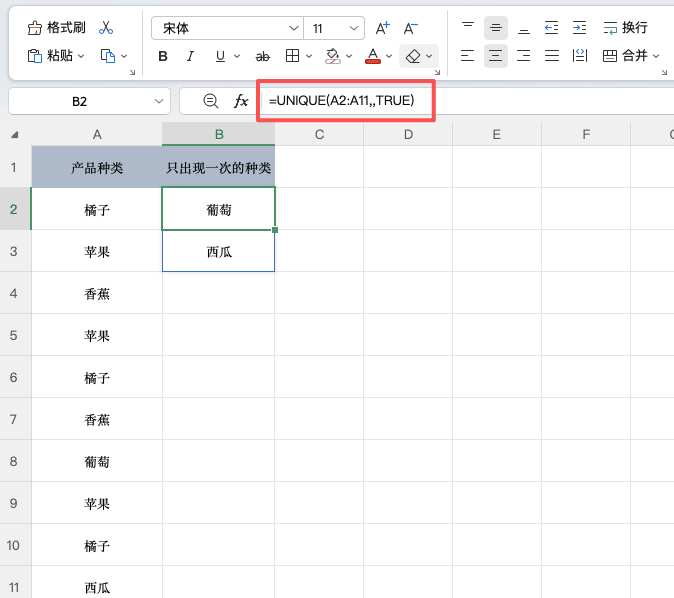Click the clear/eraser icon
The height and width of the screenshot is (598, 674).
[x=413, y=56]
